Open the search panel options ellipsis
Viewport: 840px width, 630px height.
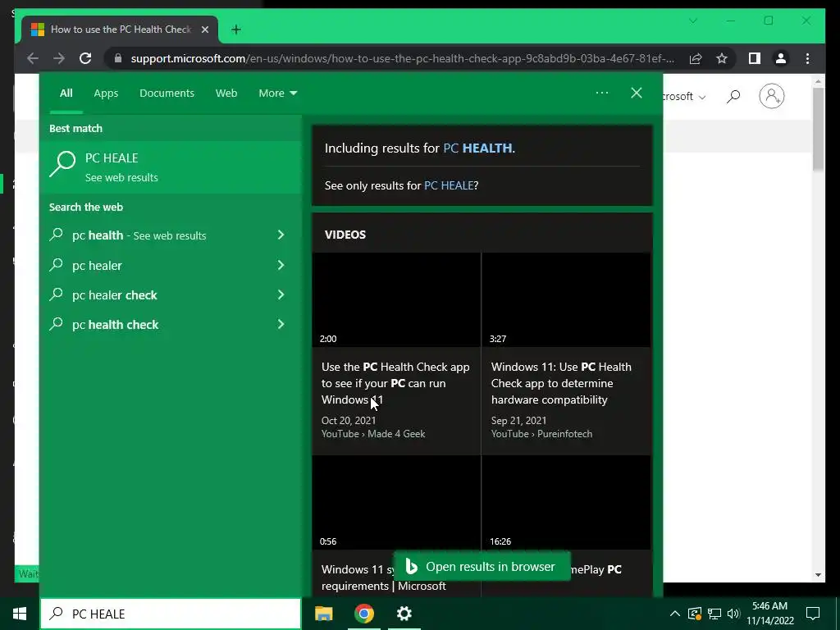pyautogui.click(x=602, y=93)
